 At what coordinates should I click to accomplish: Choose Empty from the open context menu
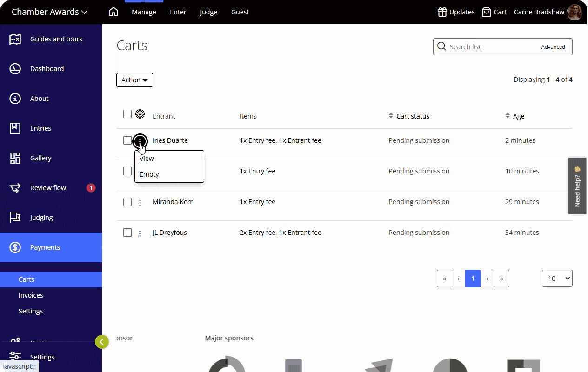tap(149, 174)
